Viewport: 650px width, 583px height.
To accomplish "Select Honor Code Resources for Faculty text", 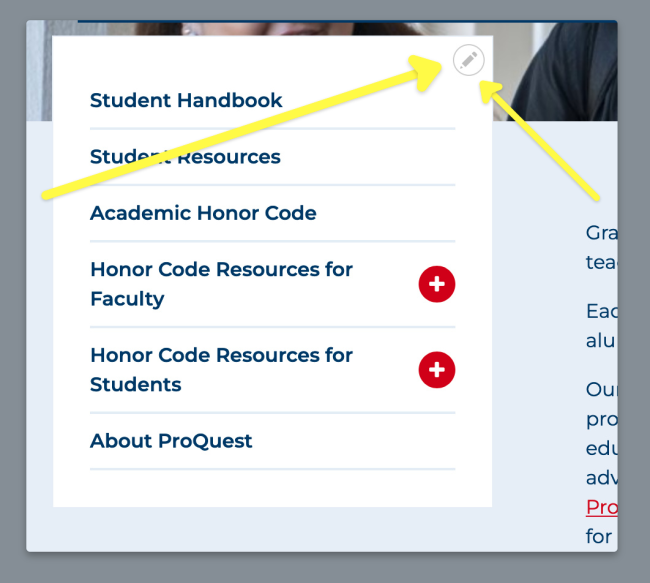I will tap(221, 284).
